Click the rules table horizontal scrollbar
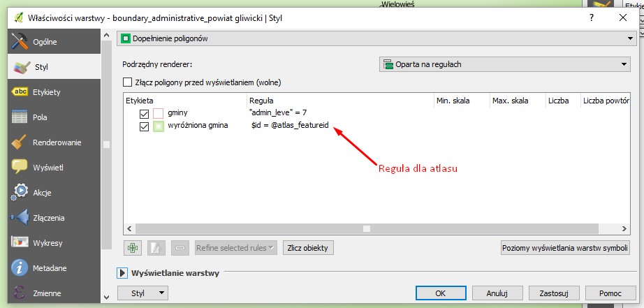The image size is (644, 308). 366,228
